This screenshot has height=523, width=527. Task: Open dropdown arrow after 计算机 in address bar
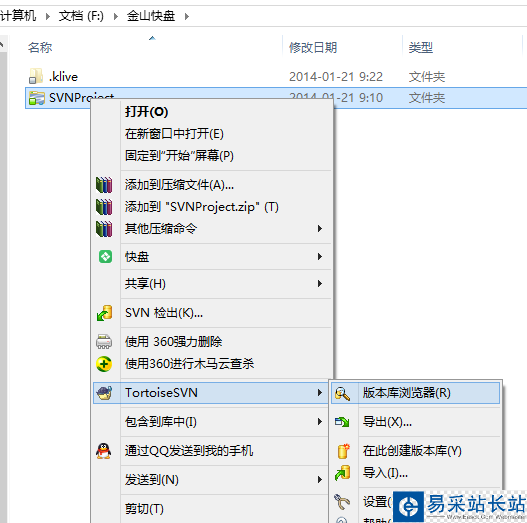tap(48, 16)
